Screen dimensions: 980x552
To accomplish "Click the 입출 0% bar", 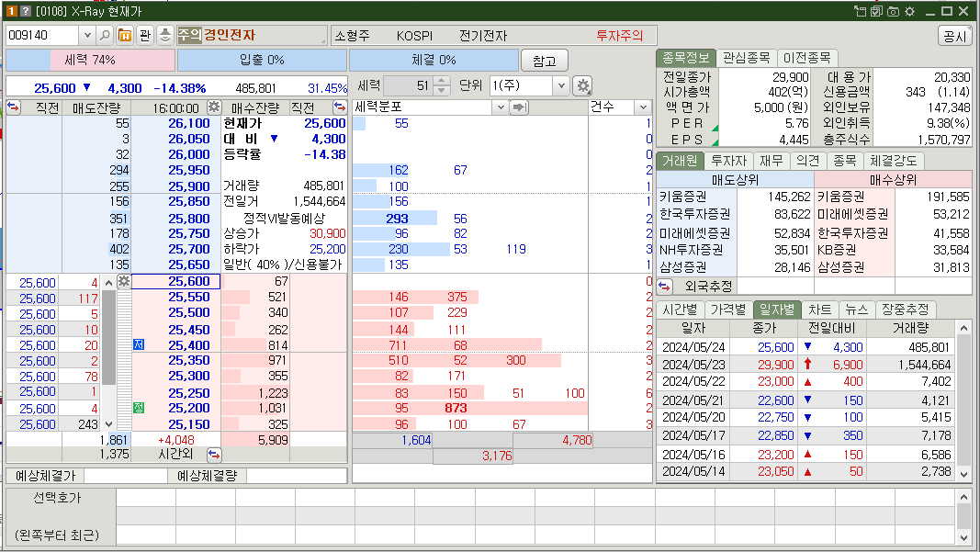I will point(262,60).
